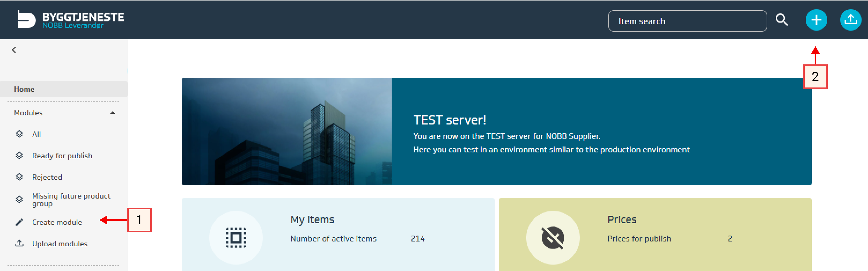Click the upload icon beside Upload modules
Viewport: 868px width, 271px height.
[x=20, y=243]
